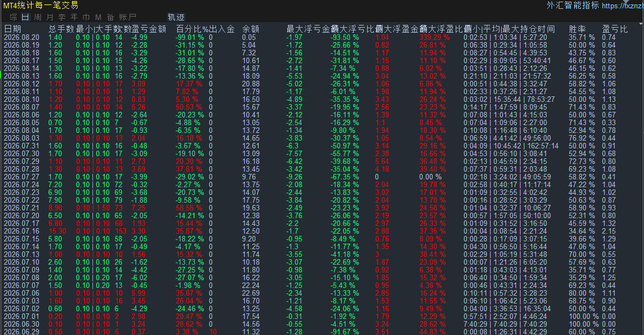Select the 2026.06.29 date cell

point(22,332)
